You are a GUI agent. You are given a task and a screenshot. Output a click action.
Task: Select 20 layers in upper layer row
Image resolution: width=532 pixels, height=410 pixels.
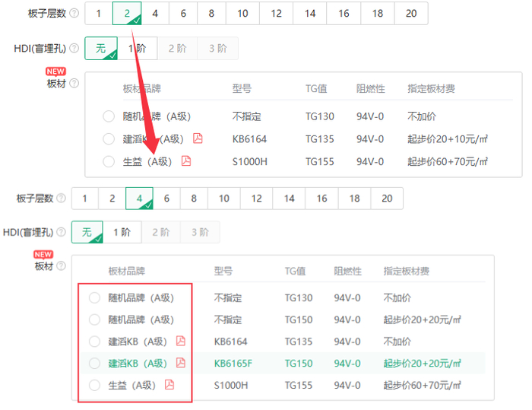[411, 13]
